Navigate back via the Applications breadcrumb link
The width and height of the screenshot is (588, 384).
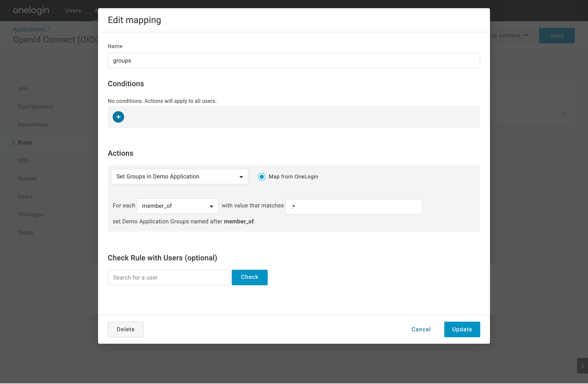click(29, 29)
